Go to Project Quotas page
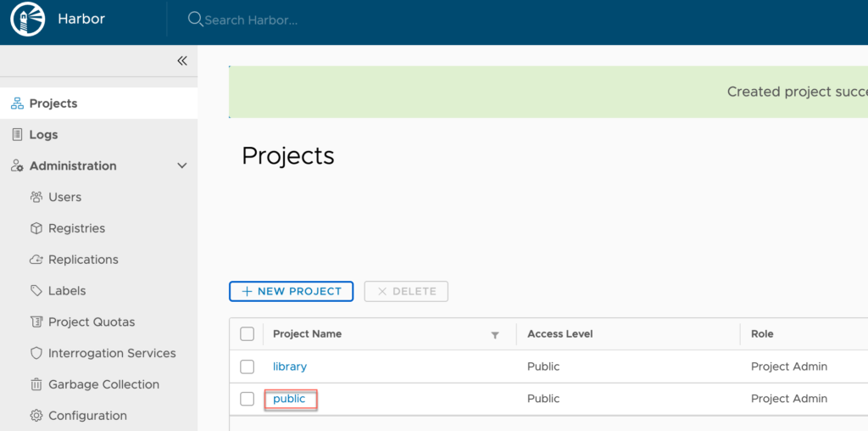This screenshot has width=868, height=431. click(x=92, y=322)
